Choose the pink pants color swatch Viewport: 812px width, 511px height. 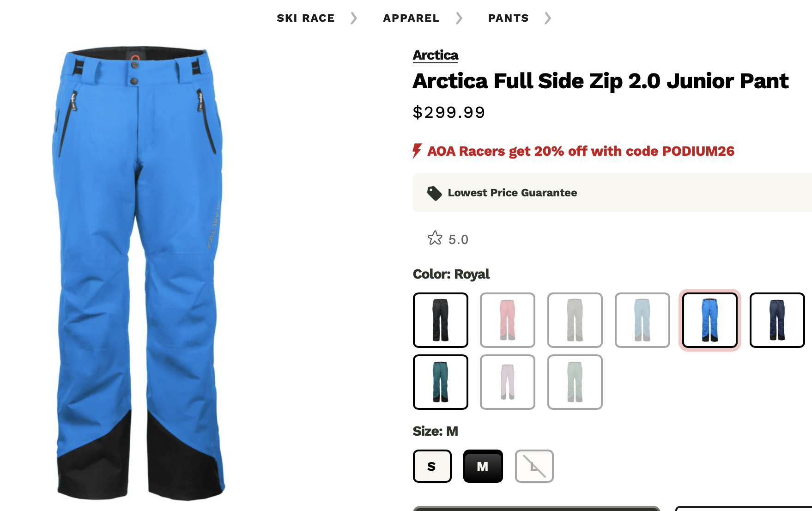tap(508, 320)
